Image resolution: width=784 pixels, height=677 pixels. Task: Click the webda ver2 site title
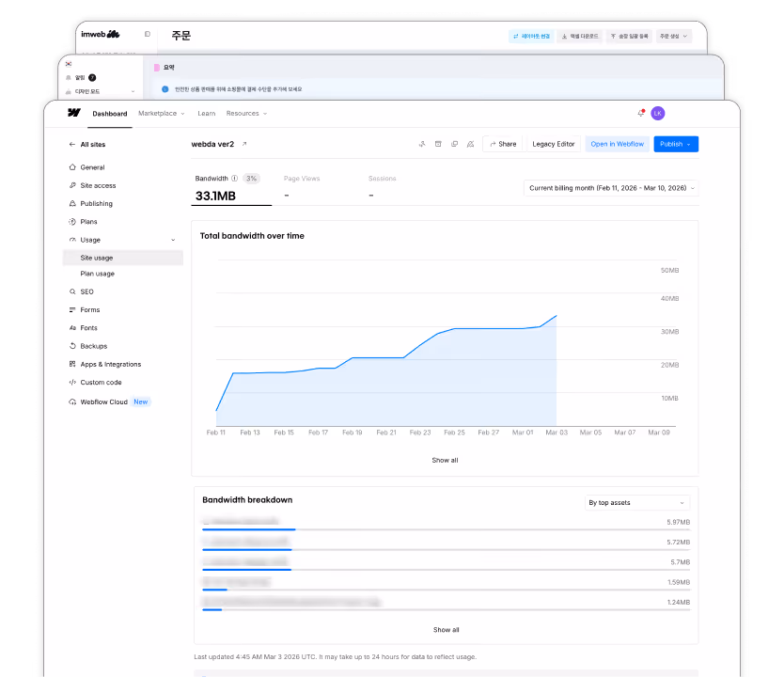[x=212, y=144]
